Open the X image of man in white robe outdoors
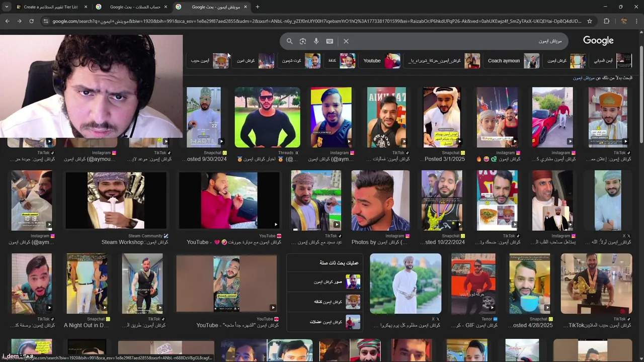 click(x=406, y=284)
